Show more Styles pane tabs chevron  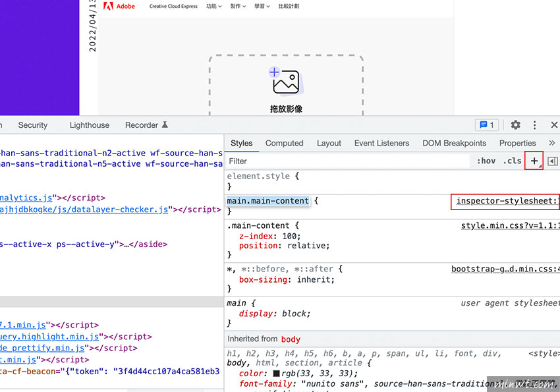pos(552,143)
